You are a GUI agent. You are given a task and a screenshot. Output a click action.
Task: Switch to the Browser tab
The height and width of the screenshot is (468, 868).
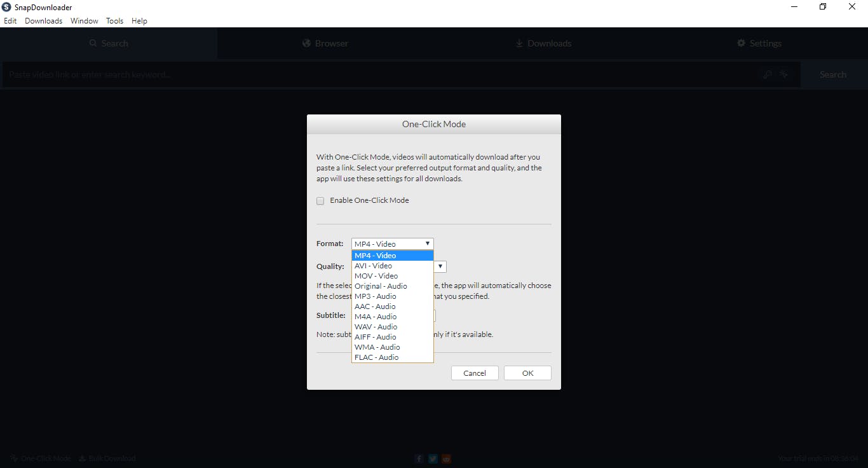click(325, 43)
